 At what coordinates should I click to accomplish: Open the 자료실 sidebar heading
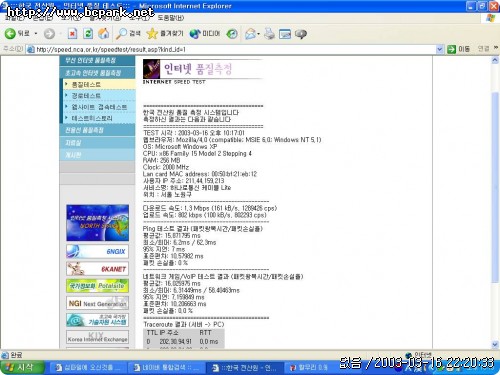point(97,143)
